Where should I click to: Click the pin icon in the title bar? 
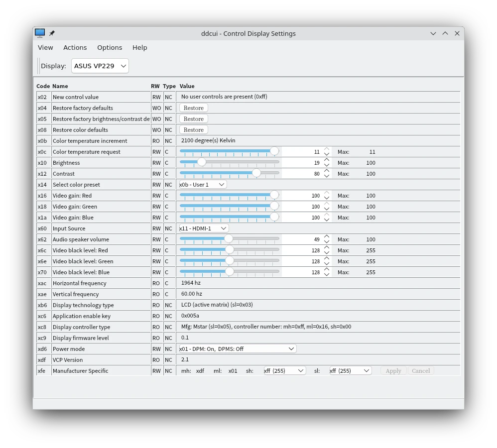point(52,33)
